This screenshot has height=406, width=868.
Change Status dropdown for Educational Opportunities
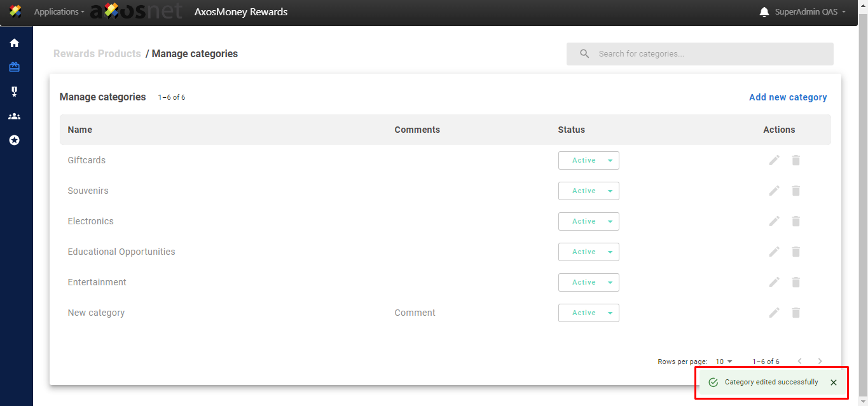coord(588,252)
